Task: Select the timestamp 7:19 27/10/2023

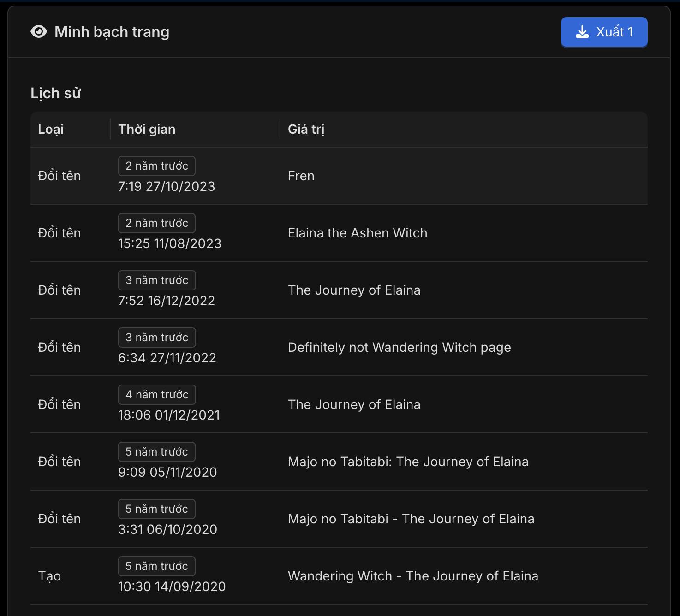Action: tap(167, 186)
